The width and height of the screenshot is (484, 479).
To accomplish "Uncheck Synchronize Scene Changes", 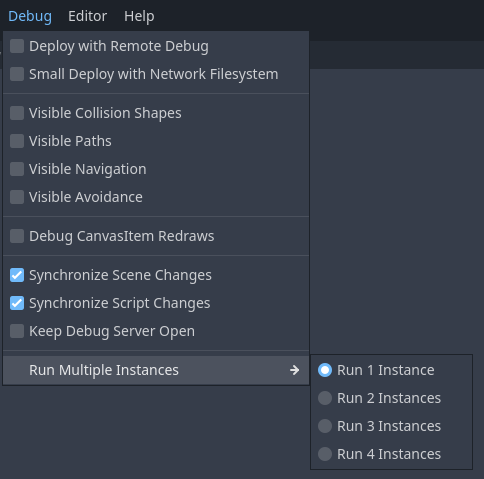I will click(156, 275).
